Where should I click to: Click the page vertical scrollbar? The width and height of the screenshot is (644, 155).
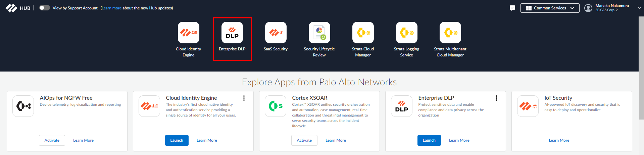point(642,68)
